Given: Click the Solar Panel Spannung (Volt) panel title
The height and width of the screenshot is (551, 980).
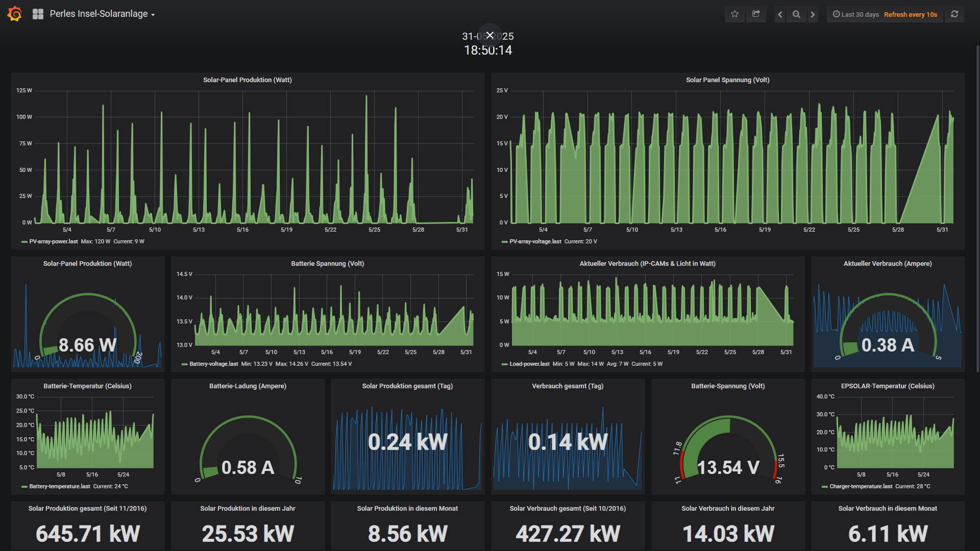Looking at the screenshot, I should pos(727,80).
